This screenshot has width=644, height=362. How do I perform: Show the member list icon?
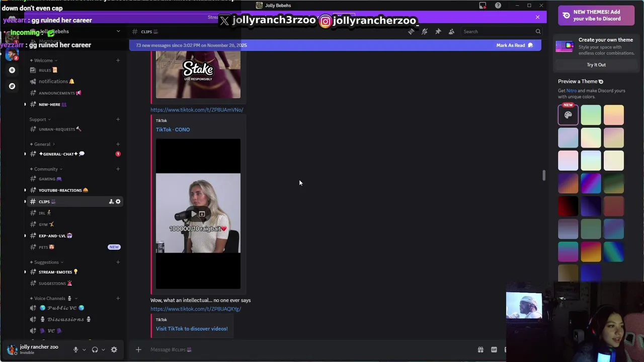click(452, 32)
